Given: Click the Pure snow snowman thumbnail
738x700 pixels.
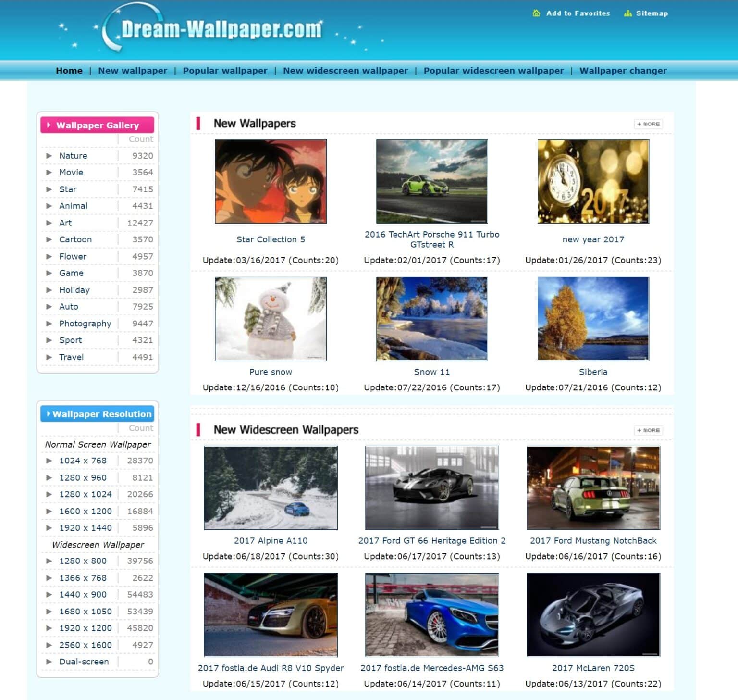Looking at the screenshot, I should click(271, 318).
